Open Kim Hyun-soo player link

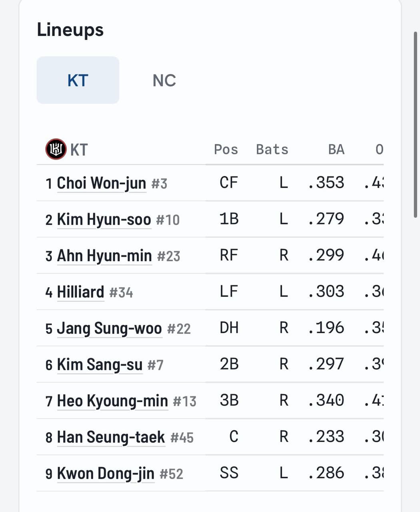(x=104, y=220)
